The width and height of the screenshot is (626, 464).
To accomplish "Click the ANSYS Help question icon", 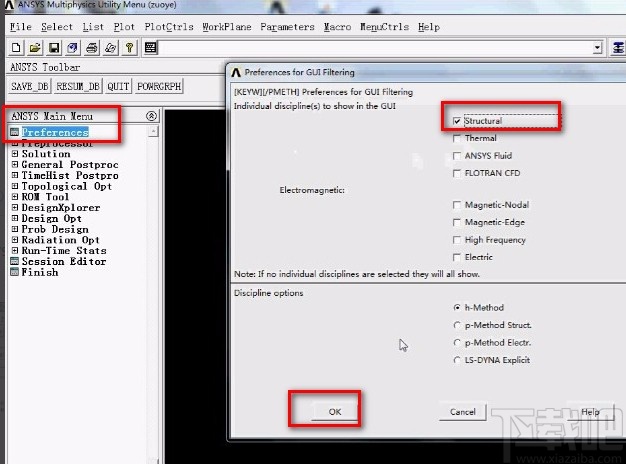I will (x=129, y=48).
